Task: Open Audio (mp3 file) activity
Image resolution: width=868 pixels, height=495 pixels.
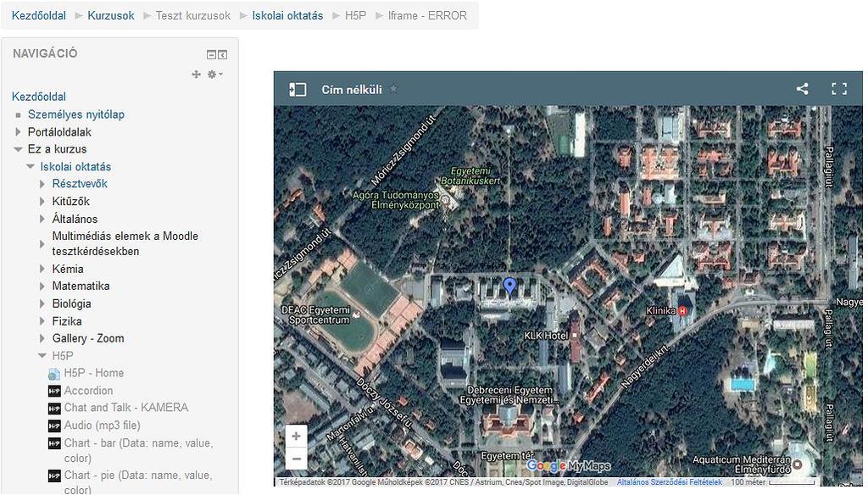Action: [103, 425]
